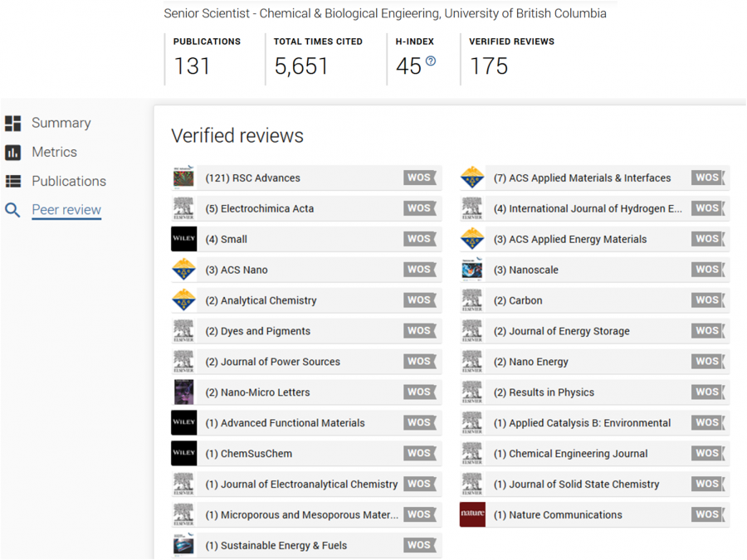747x560 pixels.
Task: Click the Nano-Micro Letters cover thumbnail
Action: (x=184, y=392)
